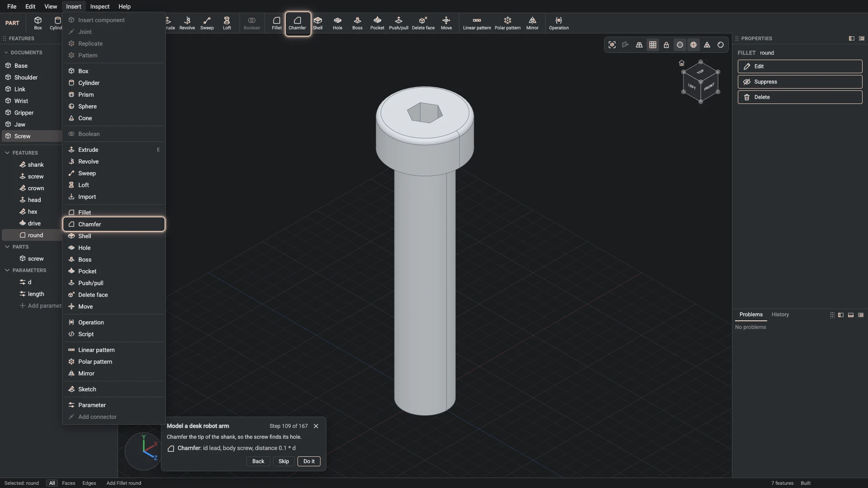Select the Loft tool in the toolbar
The height and width of the screenshot is (488, 868).
(x=227, y=23)
